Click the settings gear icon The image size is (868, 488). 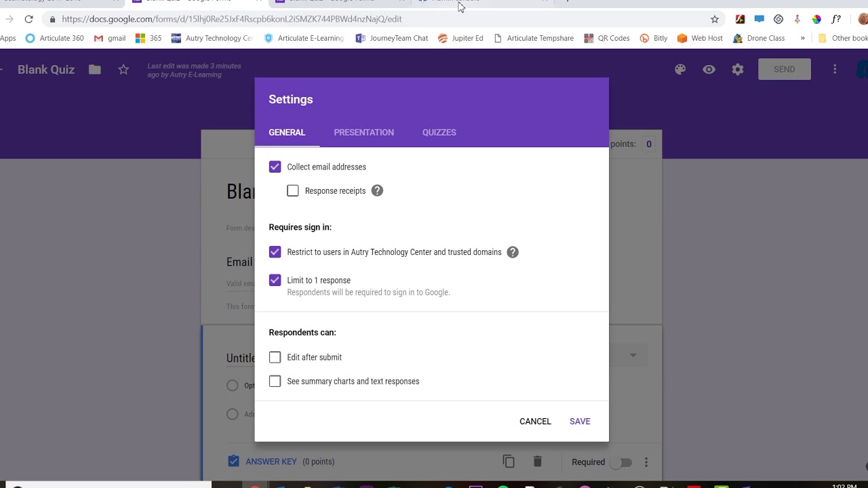click(x=738, y=69)
